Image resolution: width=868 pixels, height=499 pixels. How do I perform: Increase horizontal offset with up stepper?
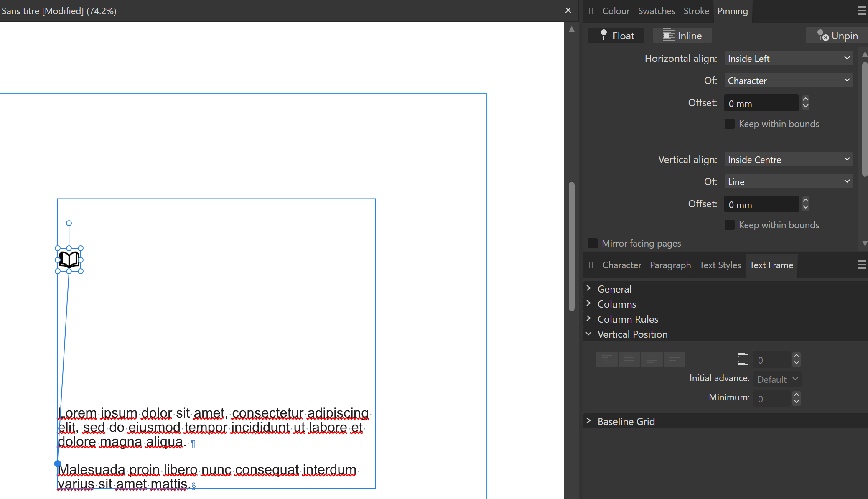coord(806,99)
